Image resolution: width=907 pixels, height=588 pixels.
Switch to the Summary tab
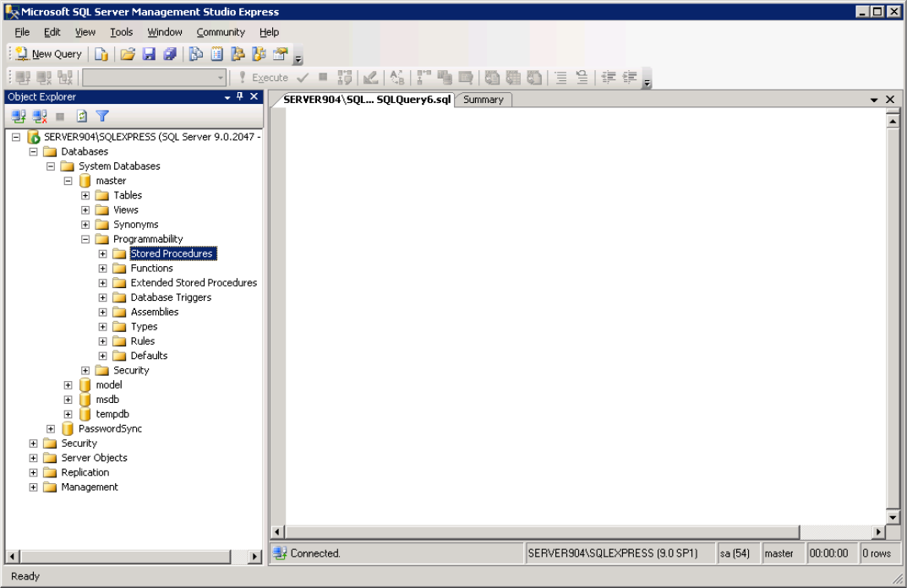point(483,100)
